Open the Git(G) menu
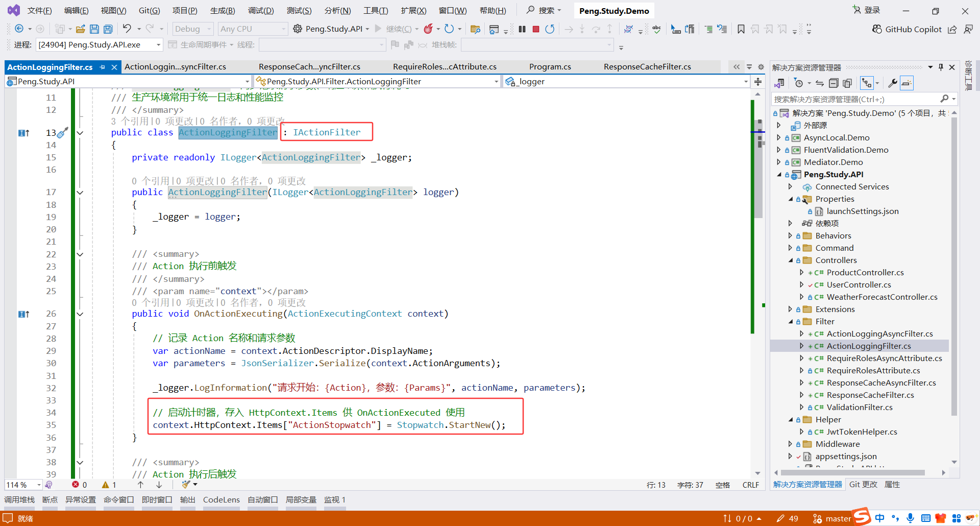 click(x=150, y=11)
